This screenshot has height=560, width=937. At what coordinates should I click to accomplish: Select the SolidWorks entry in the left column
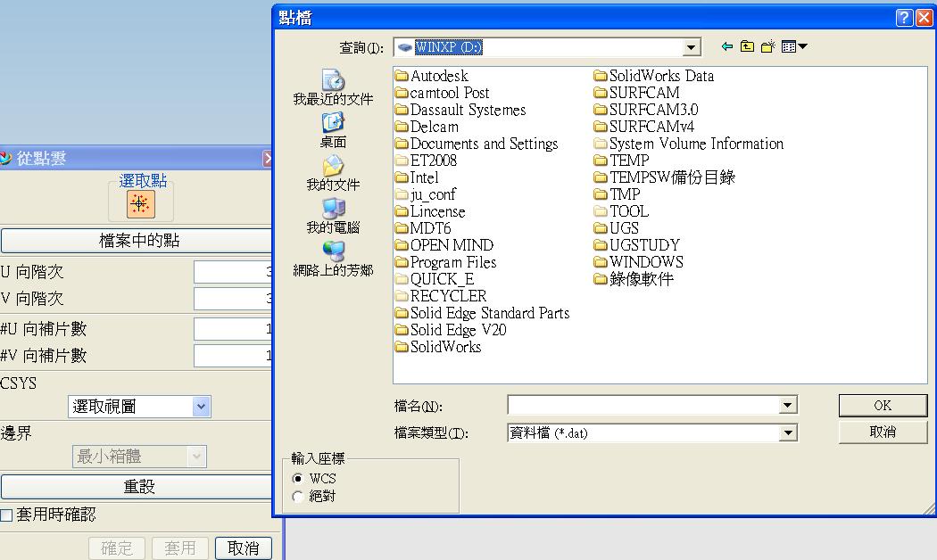[438, 347]
